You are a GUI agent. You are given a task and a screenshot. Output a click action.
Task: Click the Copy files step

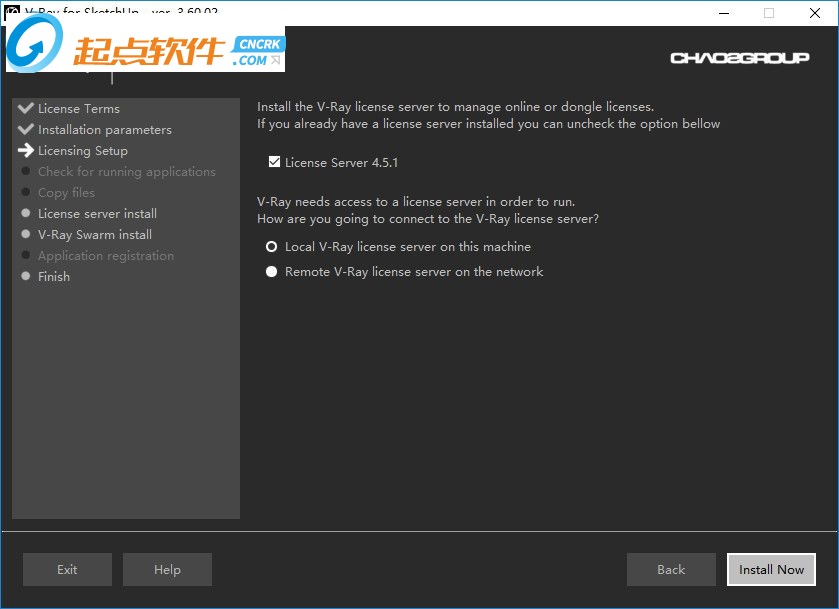(66, 193)
